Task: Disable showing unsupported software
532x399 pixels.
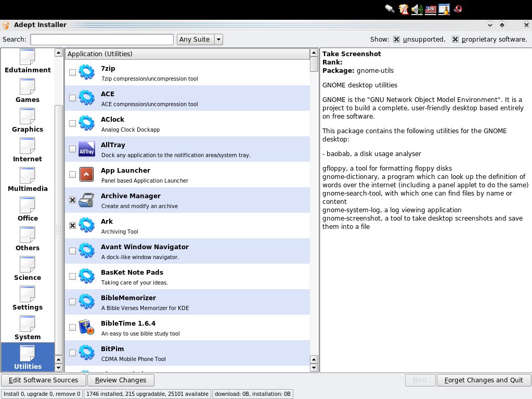Action: (x=396, y=40)
